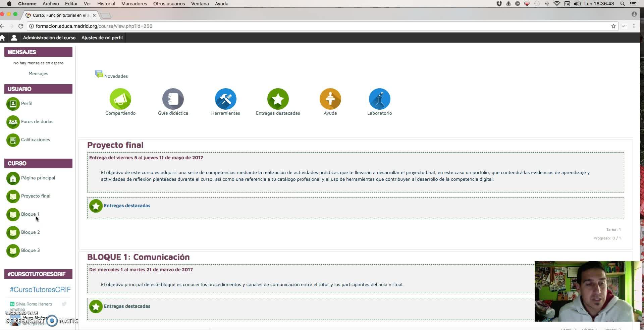Screen dimensions: 644x330
Task: Click the Wi-Fi icon in the menu bar
Action: pos(557,4)
